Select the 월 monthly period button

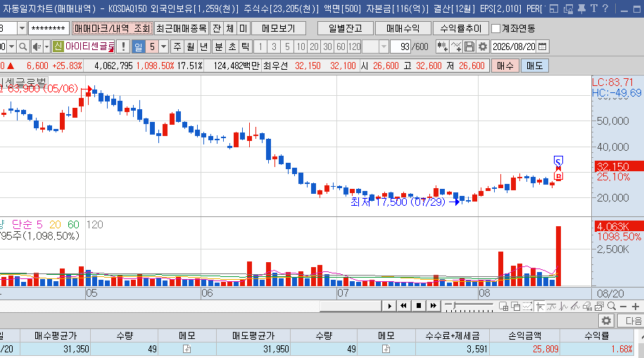pos(191,47)
